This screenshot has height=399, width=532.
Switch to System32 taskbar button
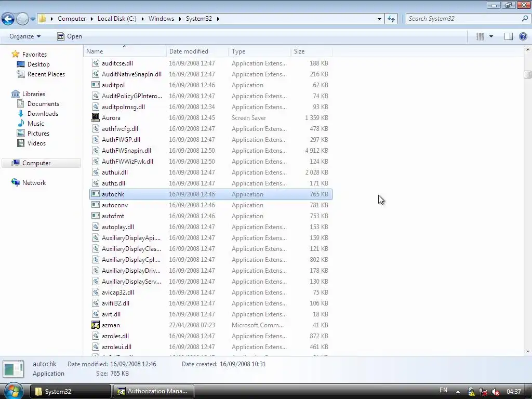[71, 392]
